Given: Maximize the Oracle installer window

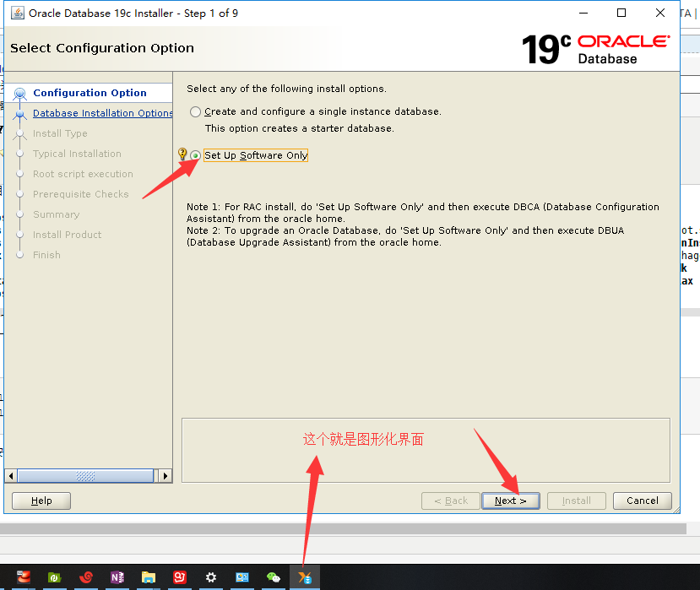Looking at the screenshot, I should (621, 13).
